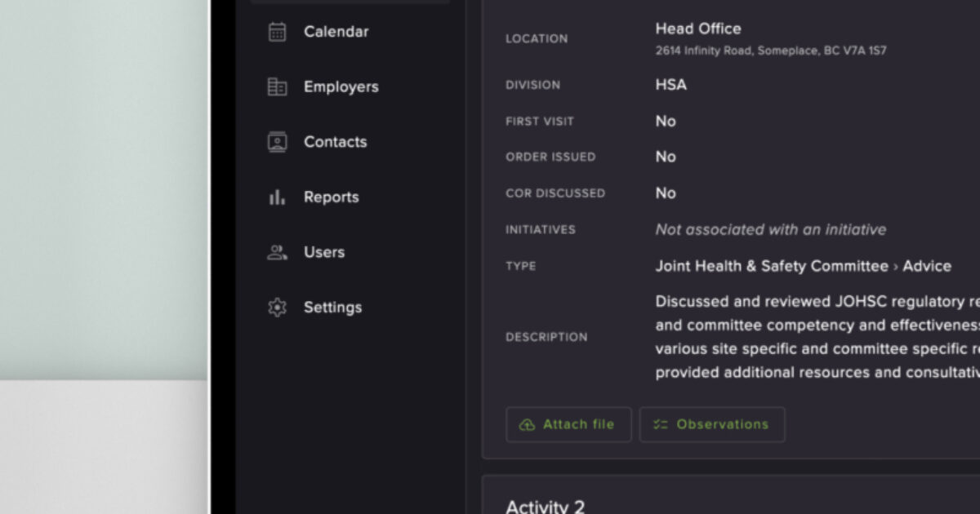Open the Users page label
This screenshot has height=514, width=980.
(324, 252)
